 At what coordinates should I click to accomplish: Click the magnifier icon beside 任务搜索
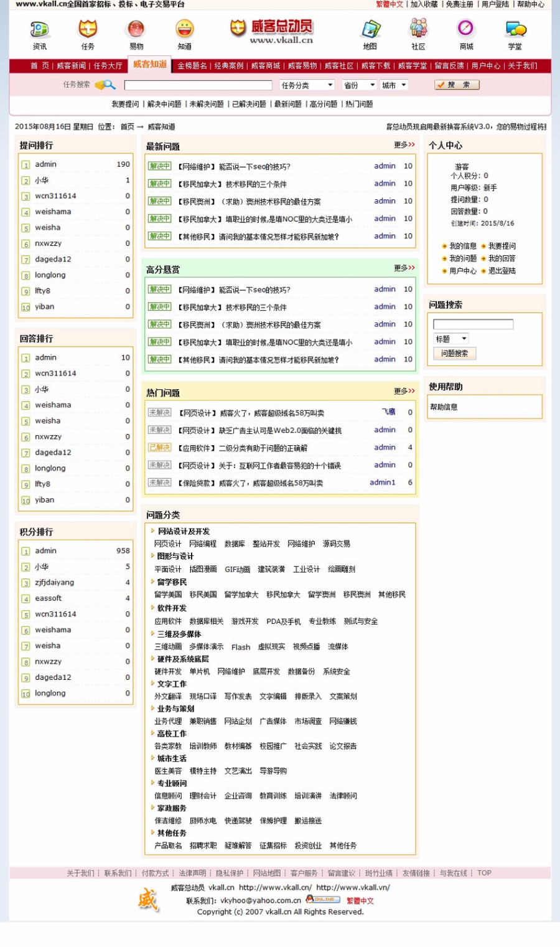coord(105,85)
